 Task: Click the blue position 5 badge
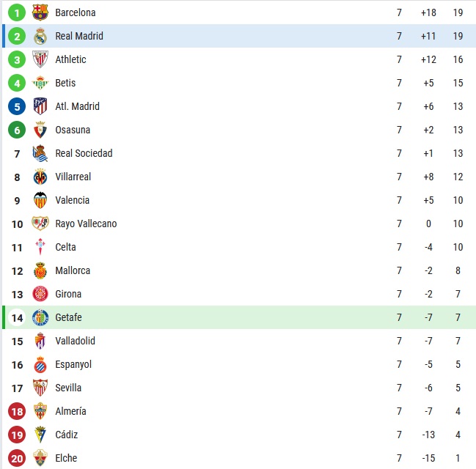click(x=17, y=106)
